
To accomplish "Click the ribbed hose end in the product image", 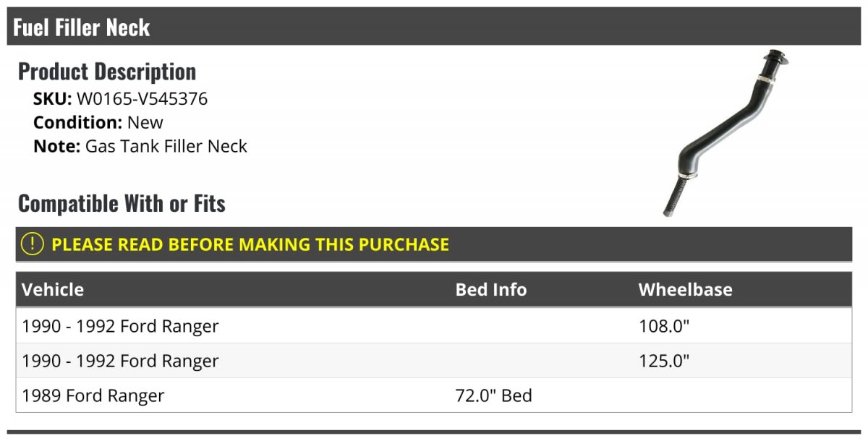I will point(672,197).
